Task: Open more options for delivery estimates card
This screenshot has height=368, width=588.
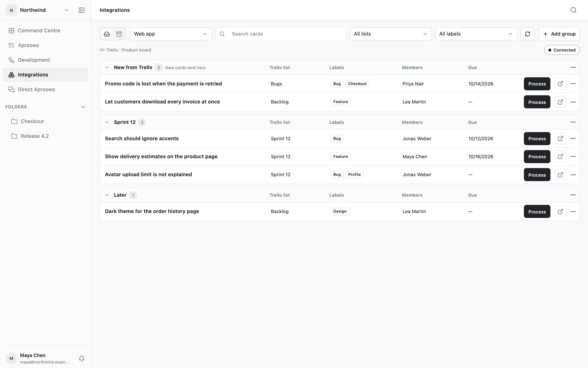Action: [x=573, y=156]
